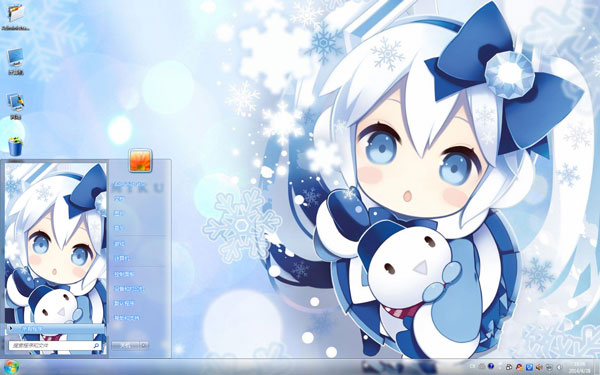Click the magnifier icon in Start search box
The height and width of the screenshot is (375, 600).
coord(96,346)
